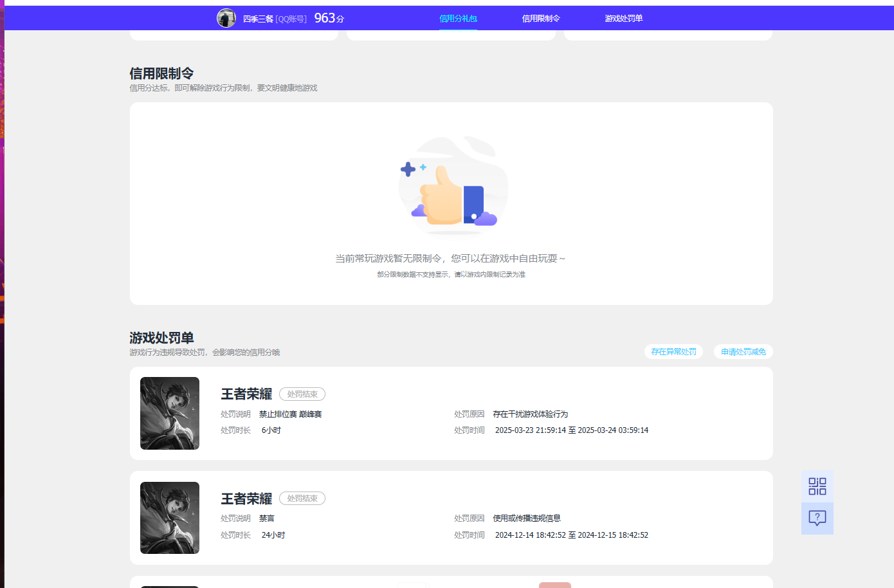Click the 申请处罚减免 button
The image size is (894, 588).
point(743,351)
